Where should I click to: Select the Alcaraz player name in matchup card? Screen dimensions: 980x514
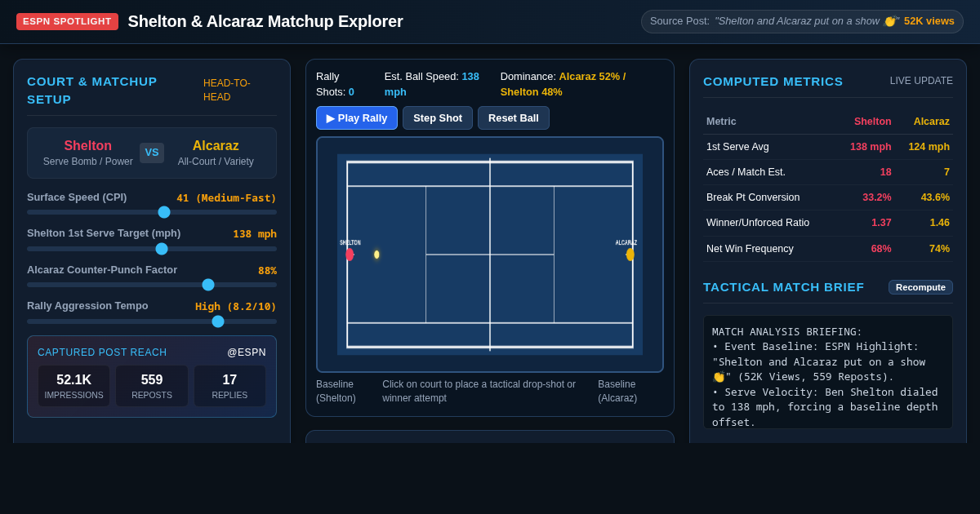216,146
